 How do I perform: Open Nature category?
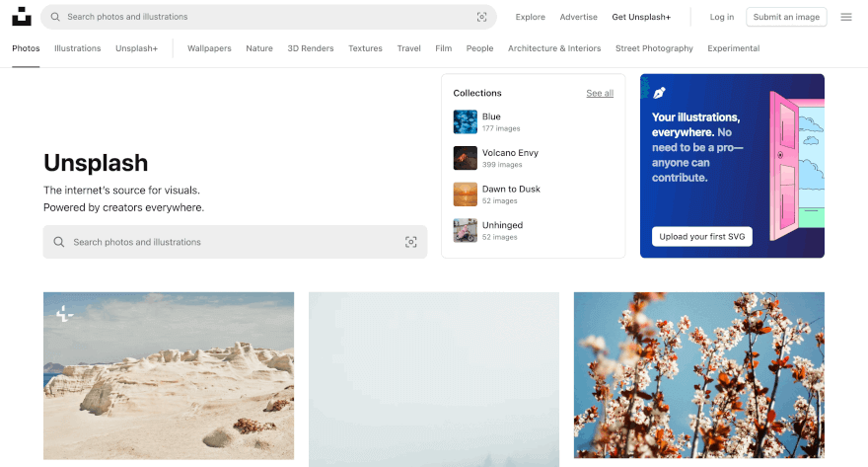pos(259,48)
